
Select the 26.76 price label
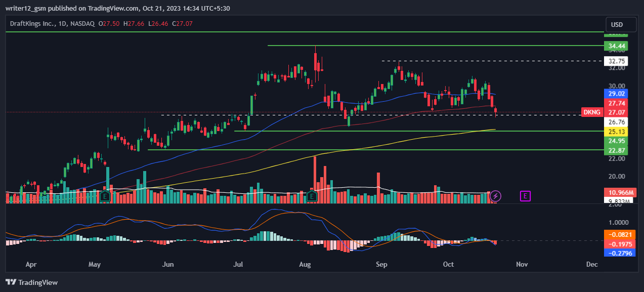click(616, 122)
